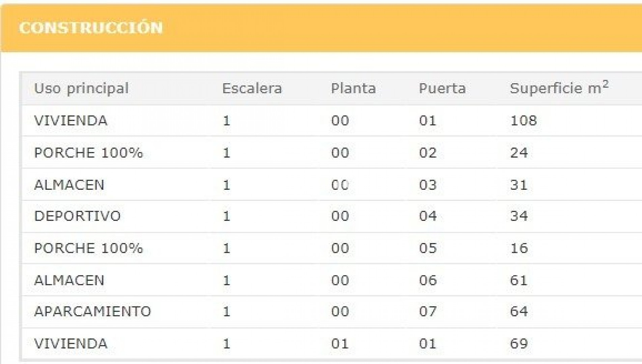Select the PORCHE 100% entry with door 05
Screen dimensions: 642x364
coord(88,248)
